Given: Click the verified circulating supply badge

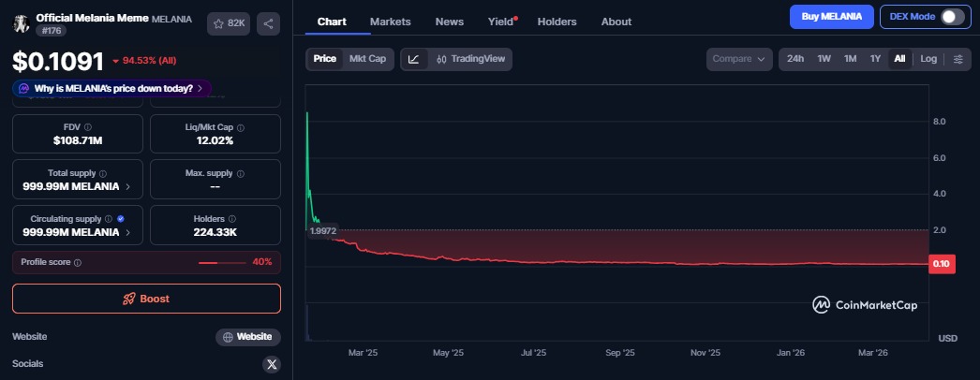Looking at the screenshot, I should [x=121, y=219].
